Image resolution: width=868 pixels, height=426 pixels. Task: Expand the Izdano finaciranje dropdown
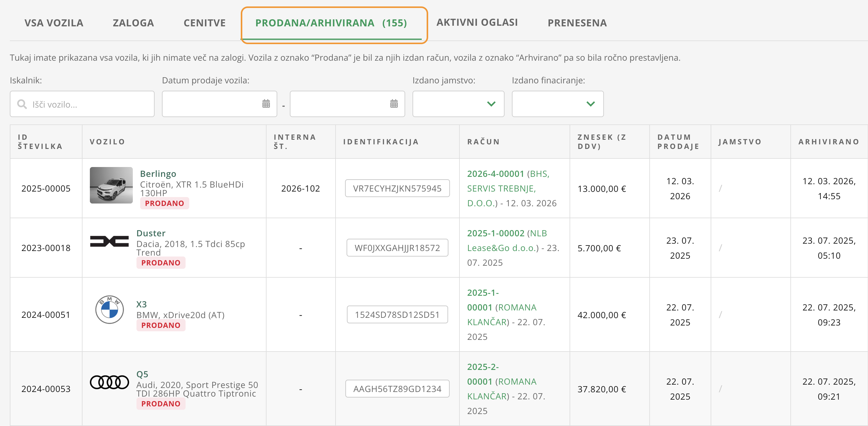557,104
